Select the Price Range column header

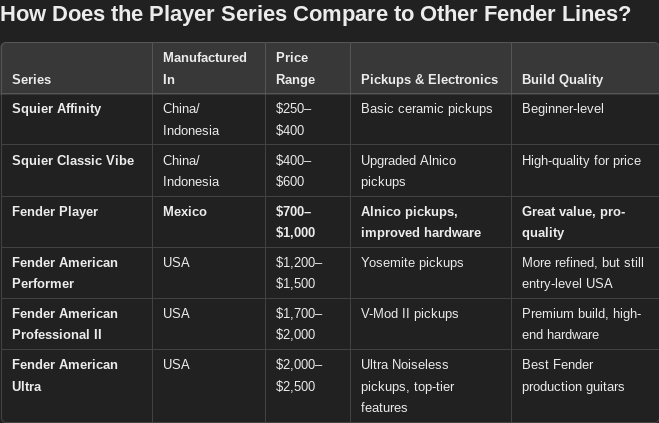(295, 68)
